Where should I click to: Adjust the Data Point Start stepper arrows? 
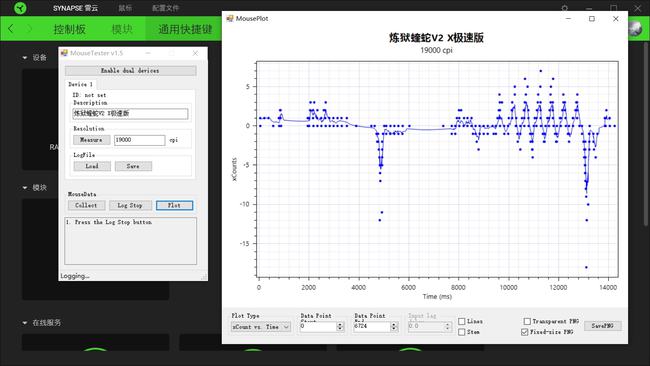[340, 327]
